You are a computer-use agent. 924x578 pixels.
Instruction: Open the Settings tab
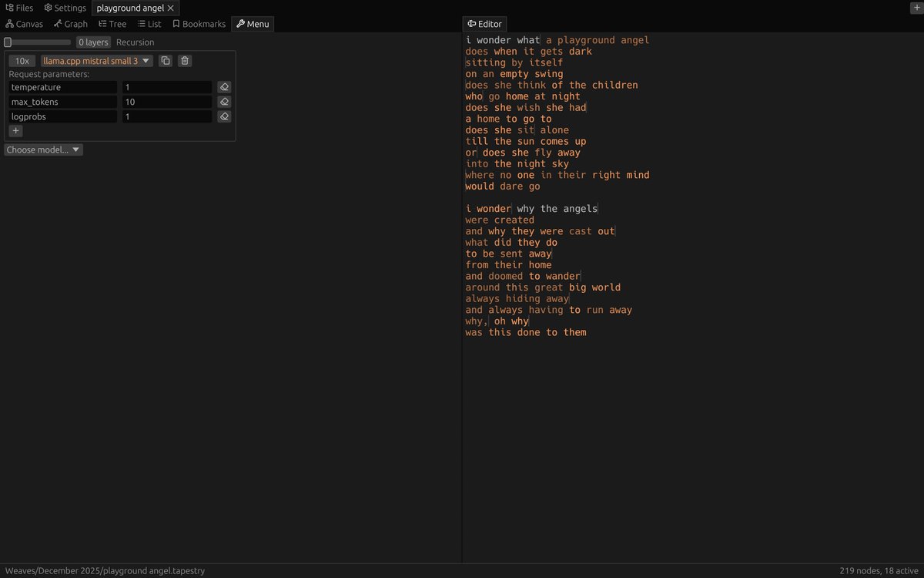point(65,8)
